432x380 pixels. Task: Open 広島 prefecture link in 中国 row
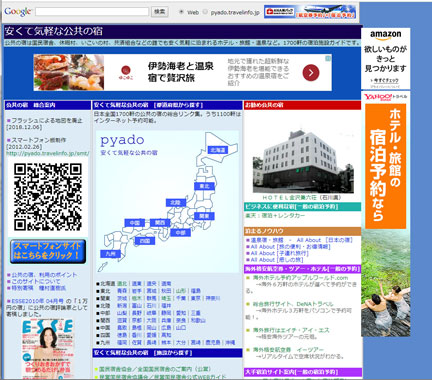166,328
